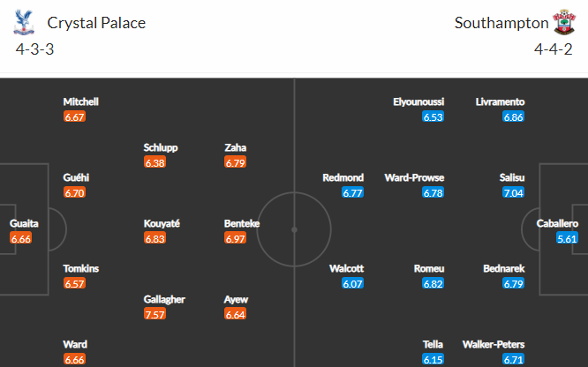Click player name Elyounoussi
588x367 pixels.
click(x=418, y=102)
